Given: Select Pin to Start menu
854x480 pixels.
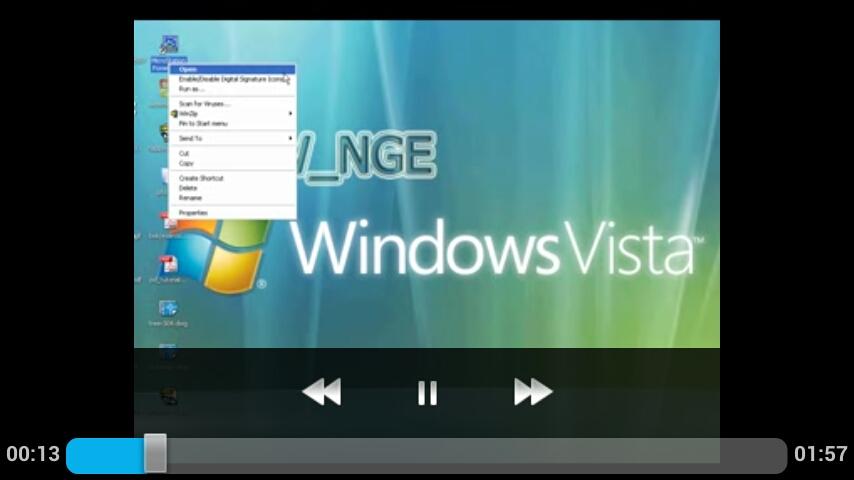Looking at the screenshot, I should pyautogui.click(x=233, y=124).
